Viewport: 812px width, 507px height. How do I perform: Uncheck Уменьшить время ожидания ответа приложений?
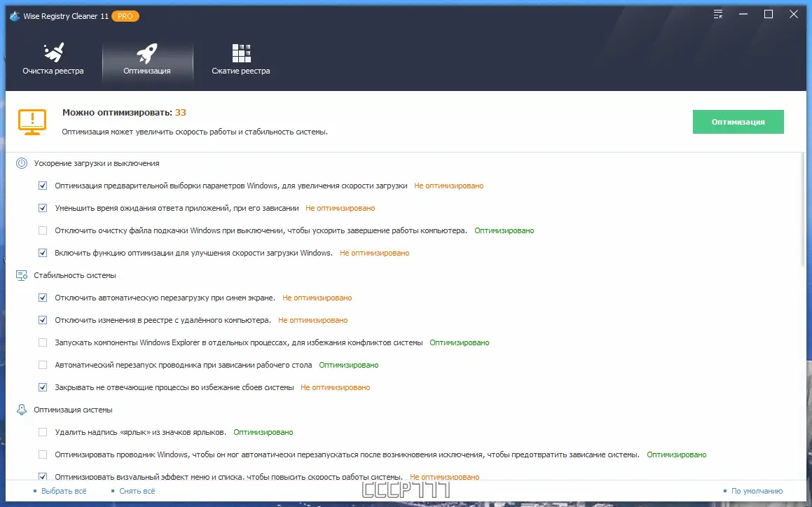(43, 208)
